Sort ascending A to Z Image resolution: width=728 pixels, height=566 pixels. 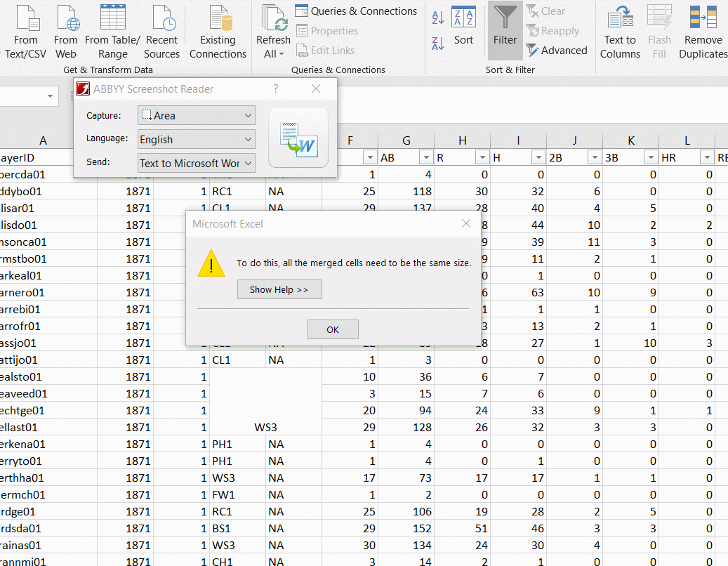[438, 17]
